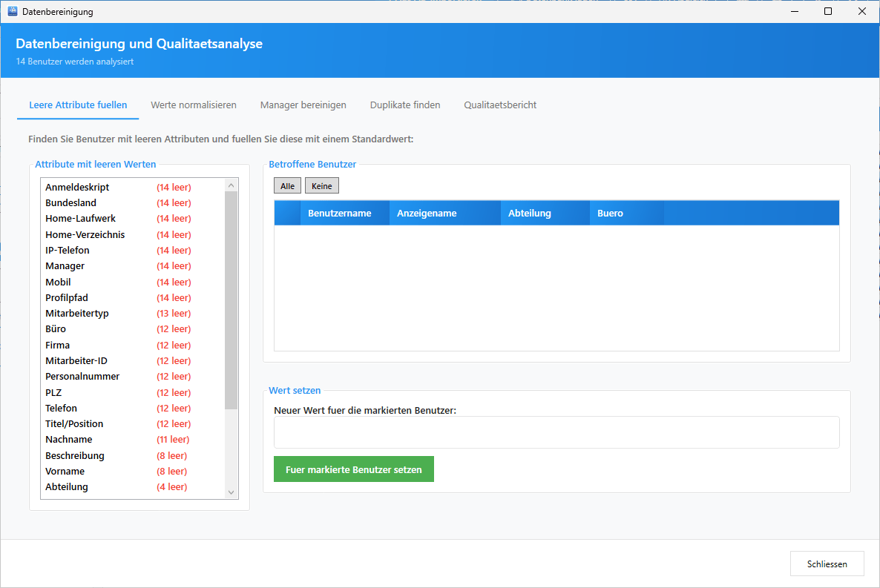Select the Leere Attribute fuellen tab

pos(78,105)
